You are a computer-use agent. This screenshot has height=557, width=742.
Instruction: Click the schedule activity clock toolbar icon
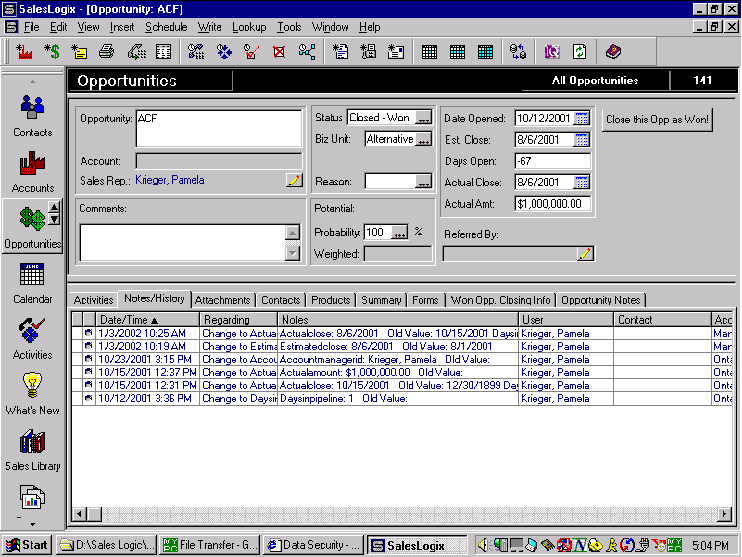[x=196, y=52]
